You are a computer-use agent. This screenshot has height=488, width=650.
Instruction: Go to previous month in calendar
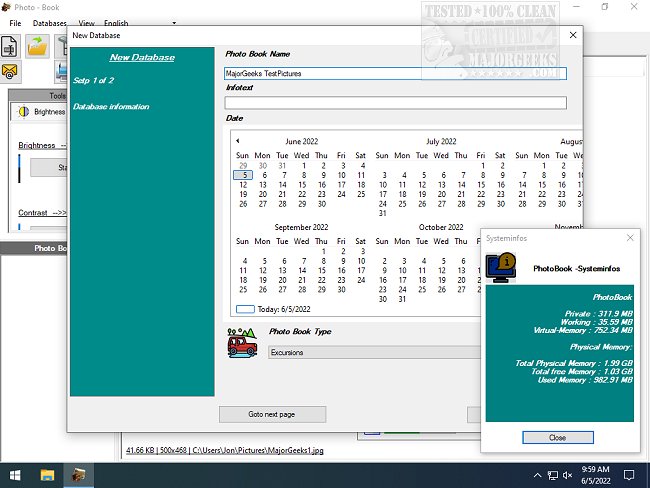point(238,141)
